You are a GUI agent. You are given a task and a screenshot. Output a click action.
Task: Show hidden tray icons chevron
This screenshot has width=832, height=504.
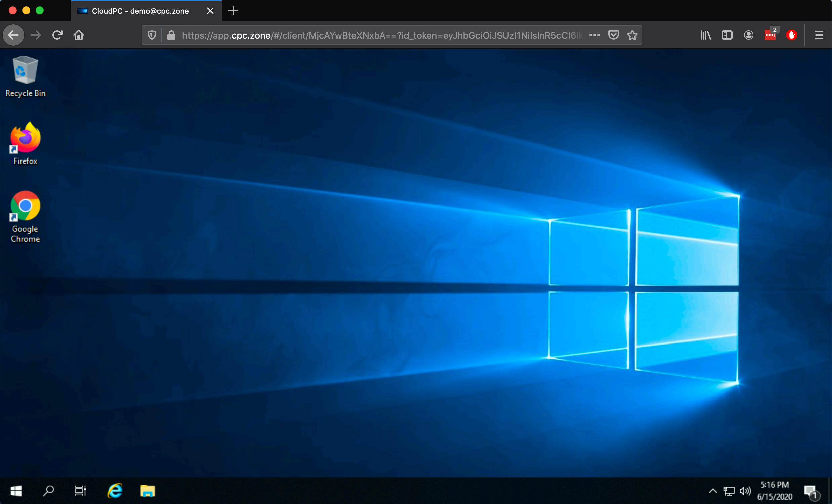click(x=712, y=491)
